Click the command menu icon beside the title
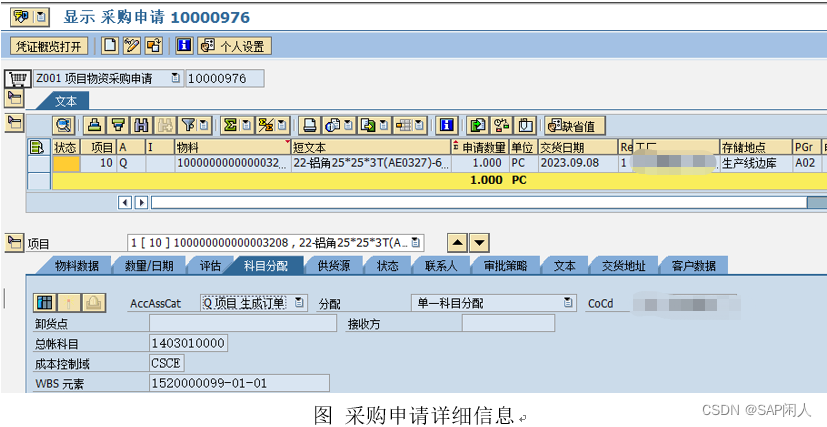Image resolution: width=827 pixels, height=427 pixels. (x=21, y=17)
